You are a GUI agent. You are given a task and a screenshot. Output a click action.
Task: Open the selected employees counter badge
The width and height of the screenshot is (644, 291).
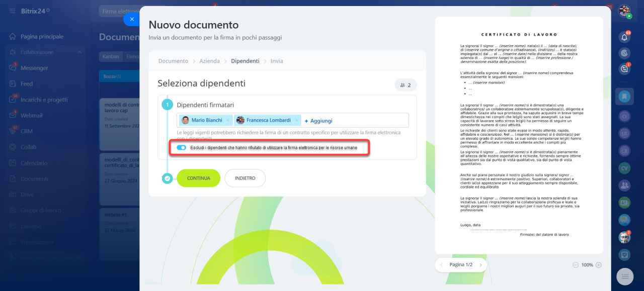point(406,85)
